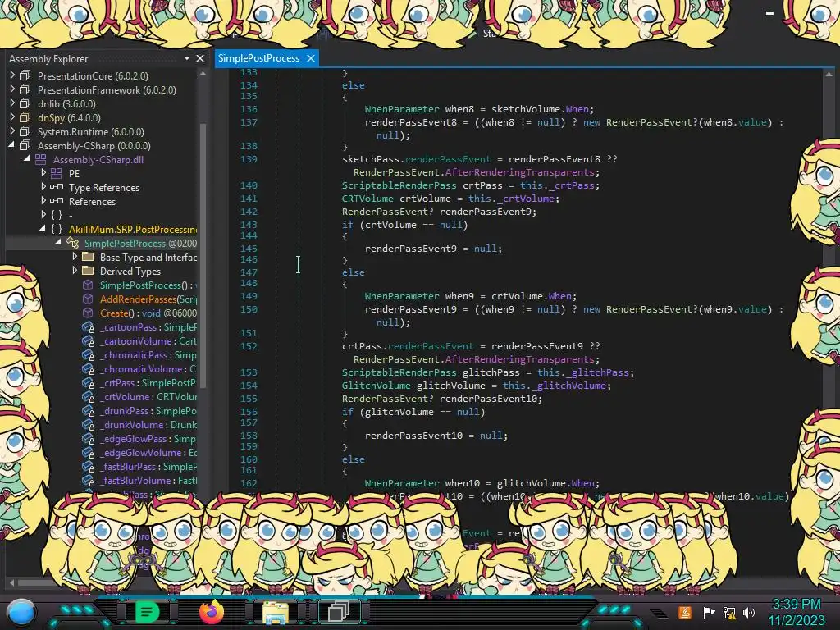Follow the _crtPass reference on line 140
Viewport: 840px width, 630px height.
point(572,185)
